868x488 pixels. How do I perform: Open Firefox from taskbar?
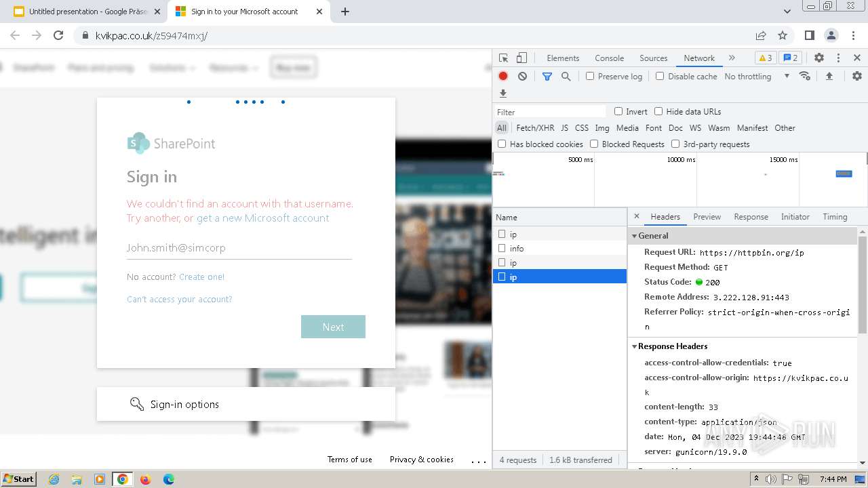pos(145,479)
